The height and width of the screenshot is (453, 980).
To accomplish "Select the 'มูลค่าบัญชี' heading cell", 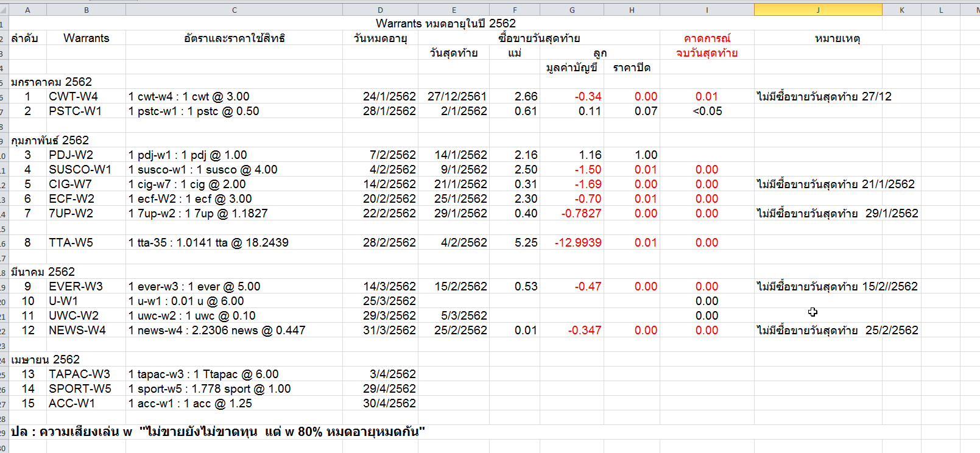I will pyautogui.click(x=572, y=68).
